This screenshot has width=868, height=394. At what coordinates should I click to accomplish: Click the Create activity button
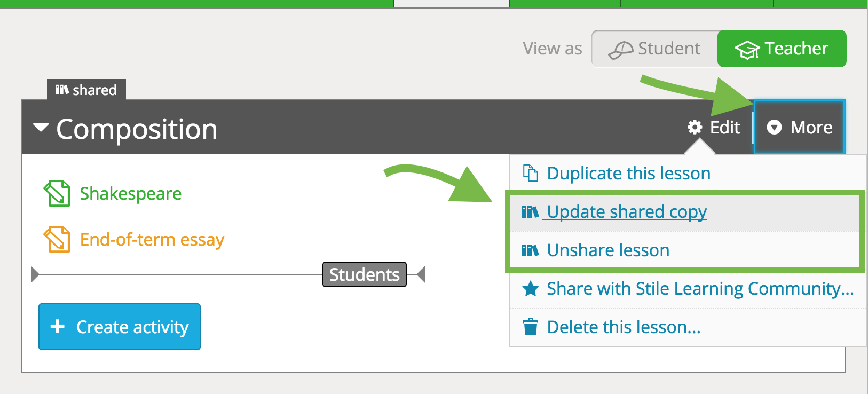120,327
